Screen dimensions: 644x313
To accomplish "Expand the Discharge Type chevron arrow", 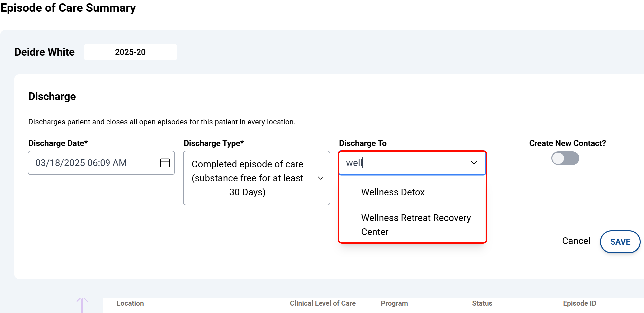I will tap(321, 178).
